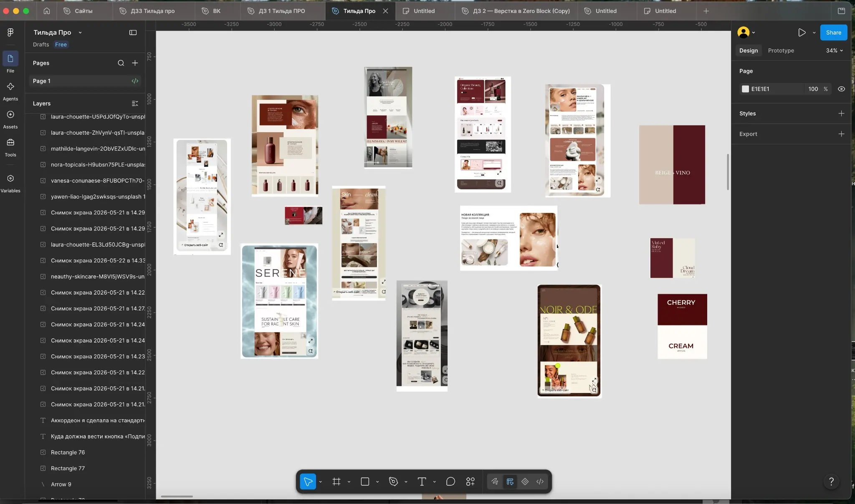Viewport: 855px width, 504px height.
Task: Present prototype with play button
Action: pos(802,33)
